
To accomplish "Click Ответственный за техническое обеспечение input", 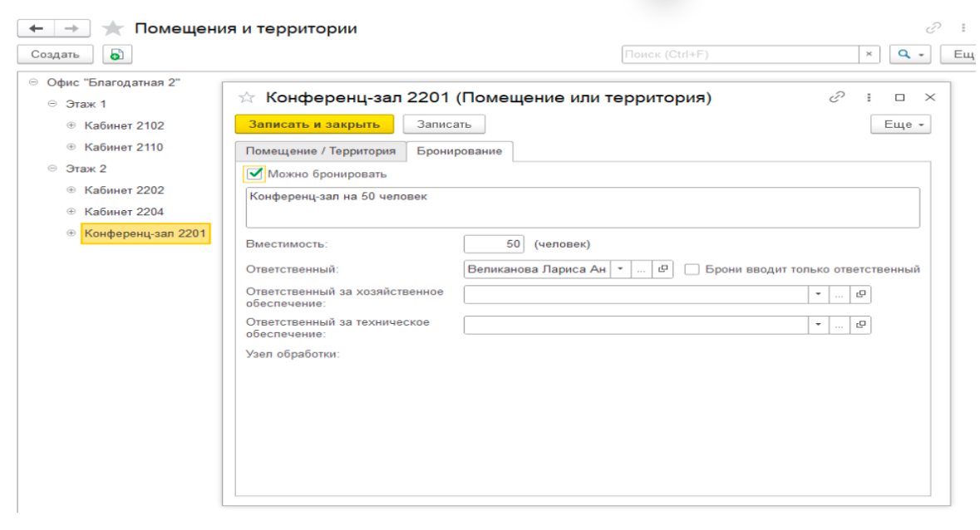I will pos(636,325).
